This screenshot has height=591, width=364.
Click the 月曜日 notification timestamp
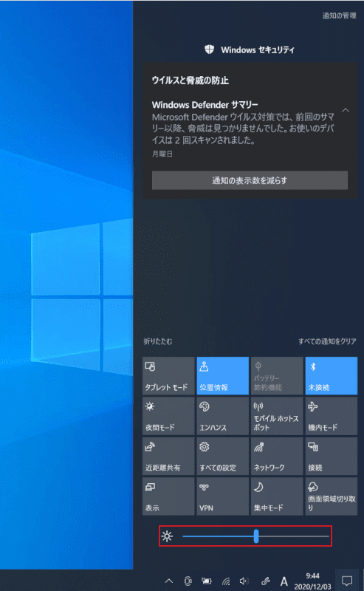[x=162, y=154]
